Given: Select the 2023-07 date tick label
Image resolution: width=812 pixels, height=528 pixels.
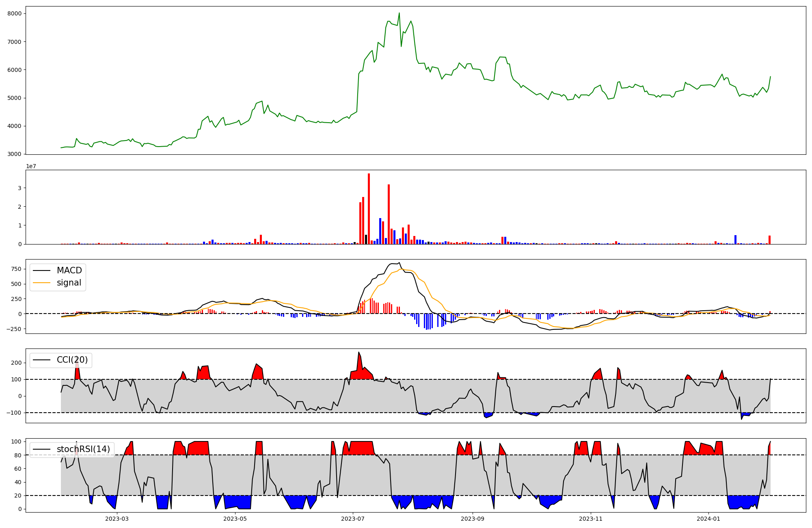Looking at the screenshot, I should tap(353, 519).
